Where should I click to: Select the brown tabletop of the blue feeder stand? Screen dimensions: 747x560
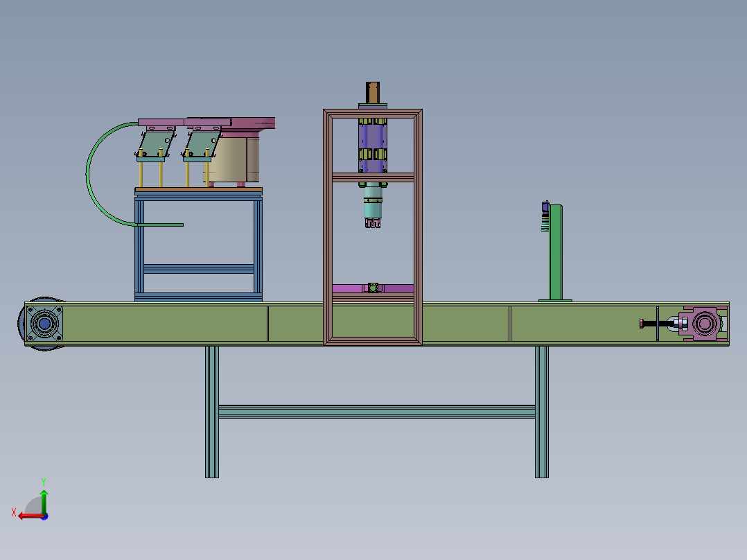pos(199,190)
